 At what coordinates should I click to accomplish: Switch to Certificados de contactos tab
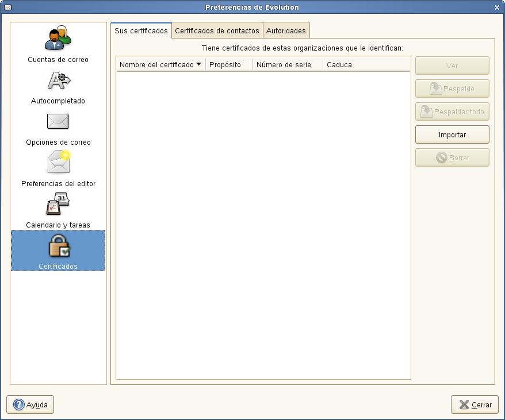[217, 30]
